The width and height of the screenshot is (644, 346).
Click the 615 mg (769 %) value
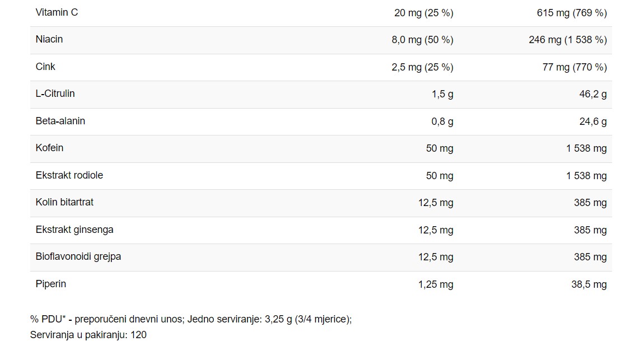tap(572, 13)
